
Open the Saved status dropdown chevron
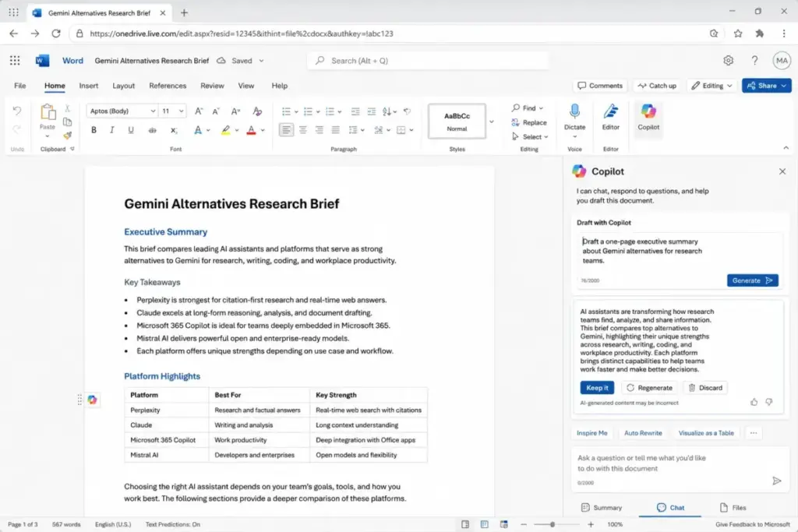pyautogui.click(x=262, y=61)
